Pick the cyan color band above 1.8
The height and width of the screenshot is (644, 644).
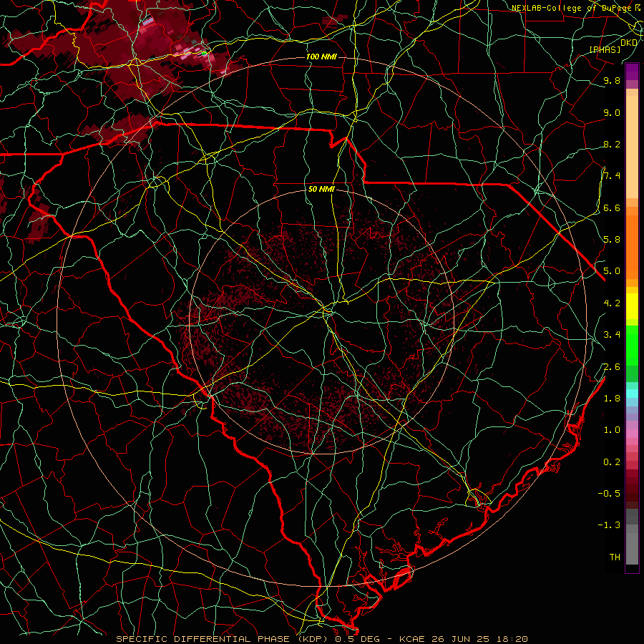tap(632, 393)
